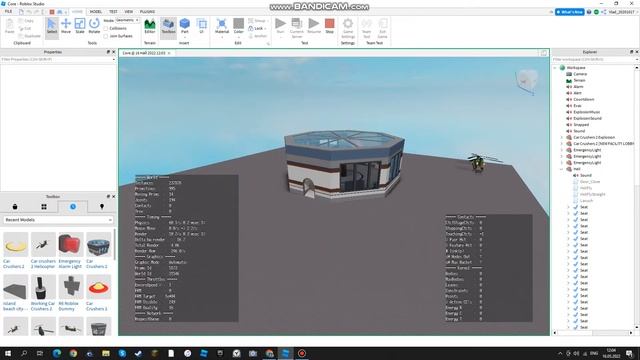Select the Core document tab
The width and height of the screenshot is (640, 360).
(147, 53)
